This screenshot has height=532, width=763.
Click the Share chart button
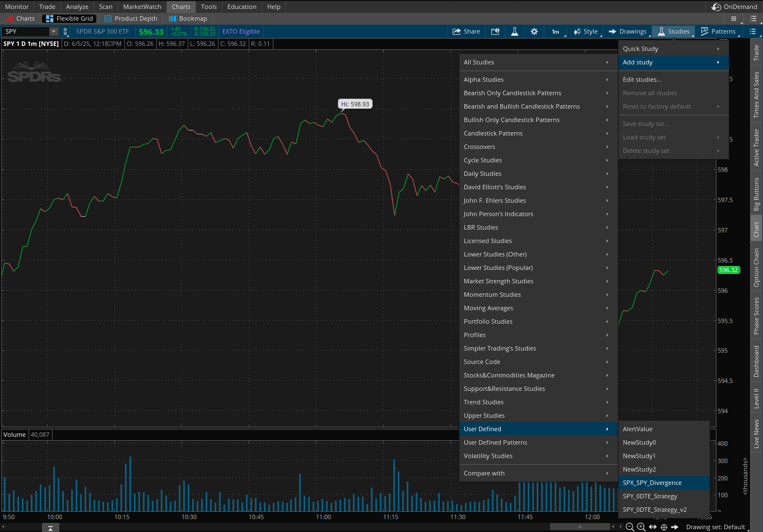pyautogui.click(x=466, y=31)
